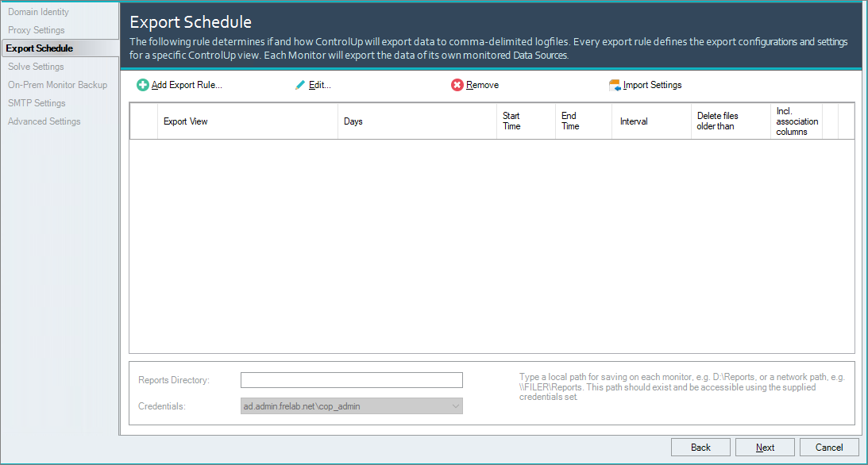Click the pencil Edit icon
Viewport: 868px width, 465px height.
(300, 85)
